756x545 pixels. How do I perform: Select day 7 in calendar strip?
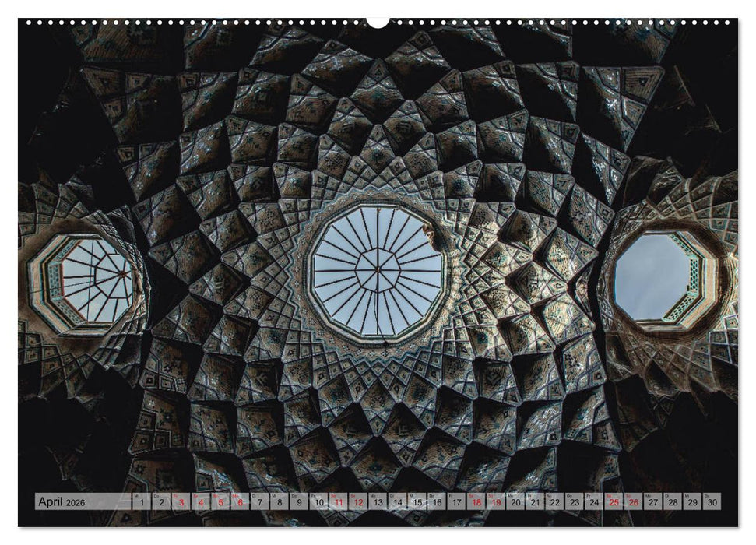259,502
